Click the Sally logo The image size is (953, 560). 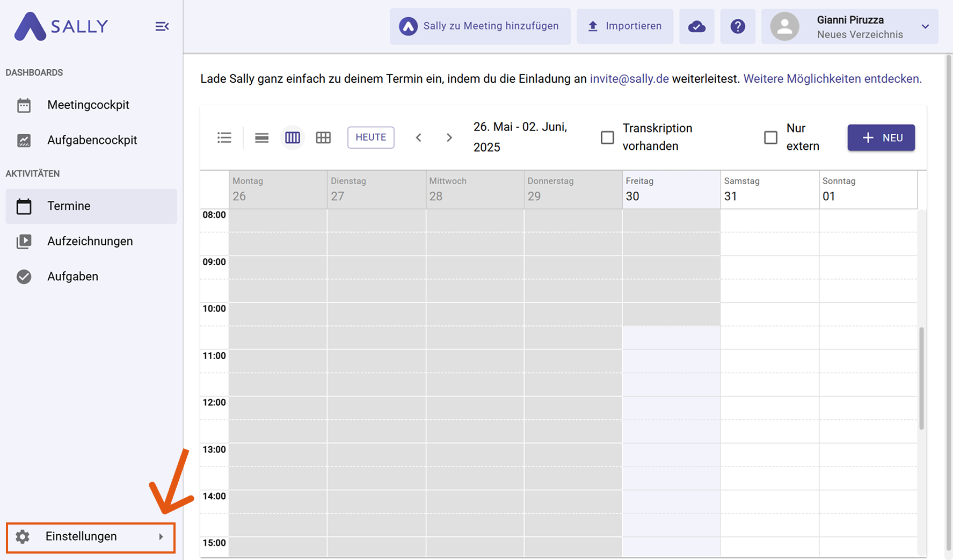pos(61,26)
